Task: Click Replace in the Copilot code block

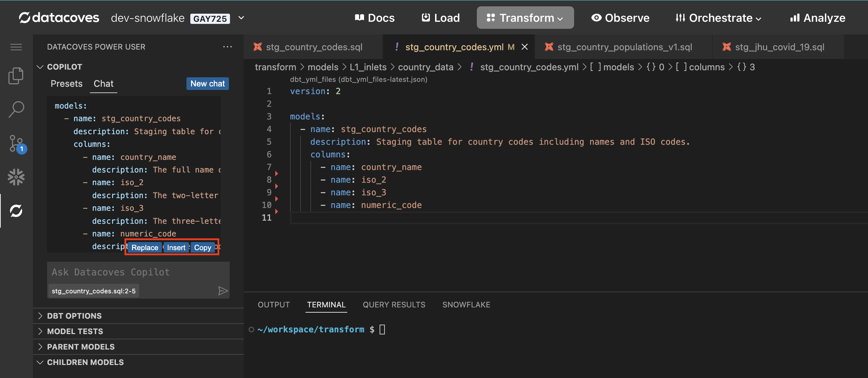Action: click(x=145, y=247)
